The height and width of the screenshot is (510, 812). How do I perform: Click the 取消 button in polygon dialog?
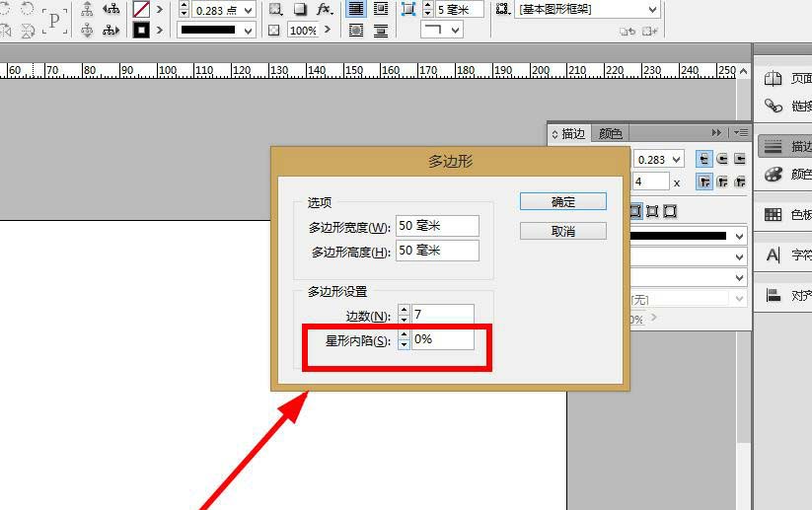coord(563,231)
